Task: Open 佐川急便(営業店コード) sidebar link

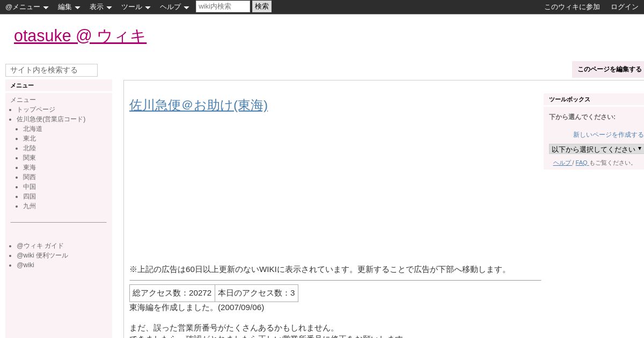Action: click(51, 119)
